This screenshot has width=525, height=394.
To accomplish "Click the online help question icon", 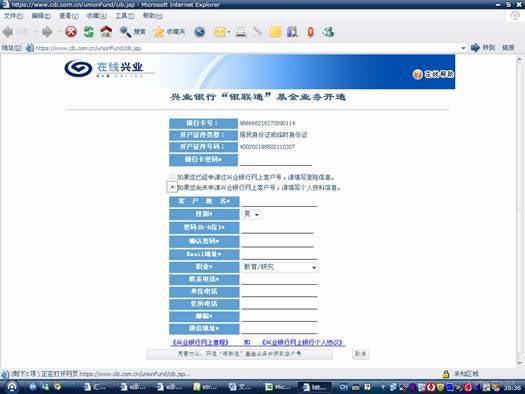I will point(417,74).
